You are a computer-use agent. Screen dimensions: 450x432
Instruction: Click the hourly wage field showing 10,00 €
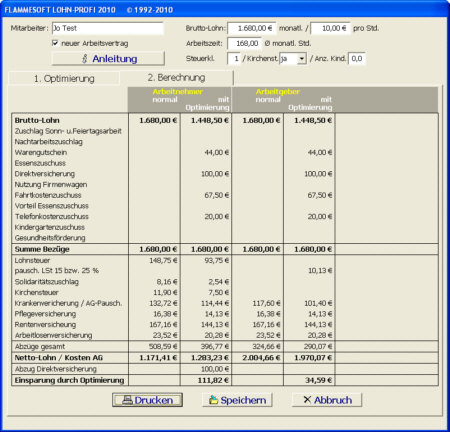tap(330, 28)
